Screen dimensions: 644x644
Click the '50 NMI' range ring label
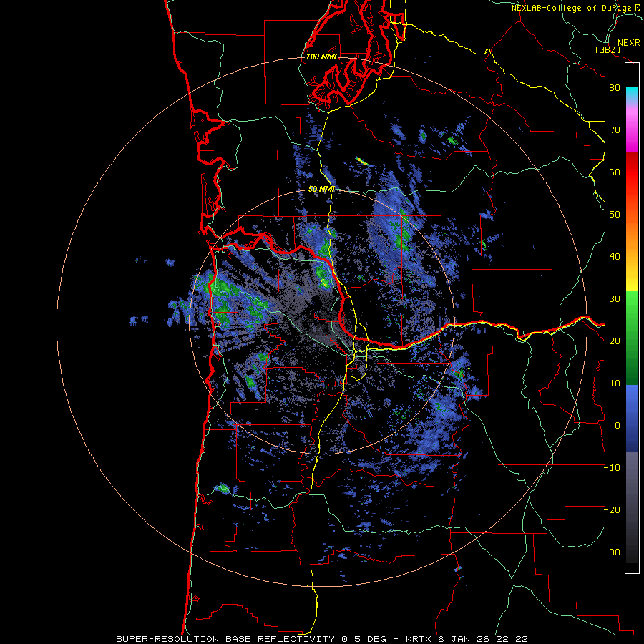[321, 190]
